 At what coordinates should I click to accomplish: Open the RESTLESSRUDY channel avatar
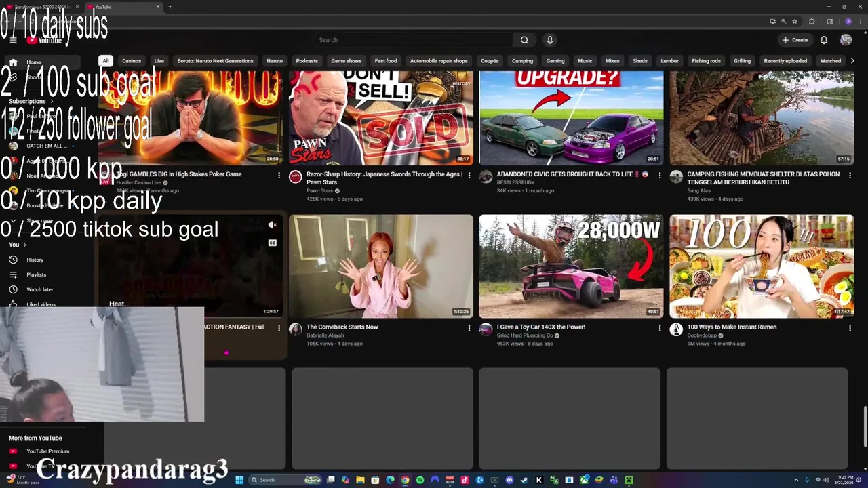point(486,177)
